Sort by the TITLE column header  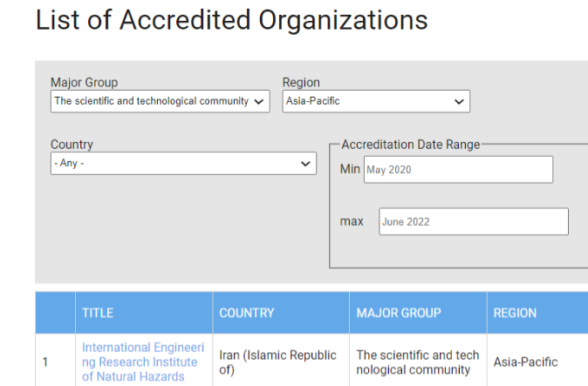[x=98, y=313]
